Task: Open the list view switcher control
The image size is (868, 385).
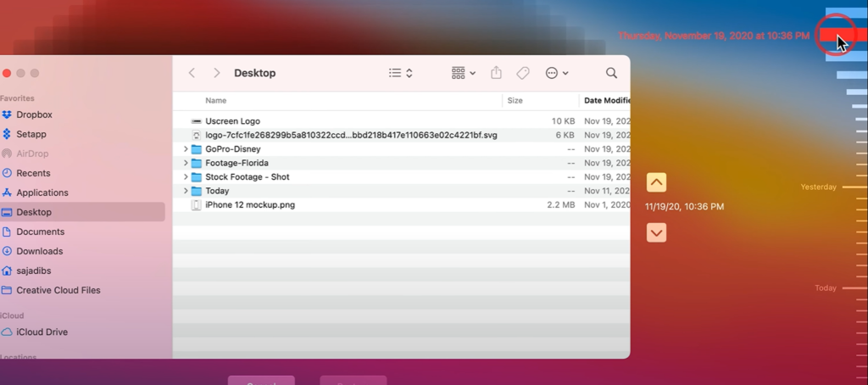Action: (401, 73)
